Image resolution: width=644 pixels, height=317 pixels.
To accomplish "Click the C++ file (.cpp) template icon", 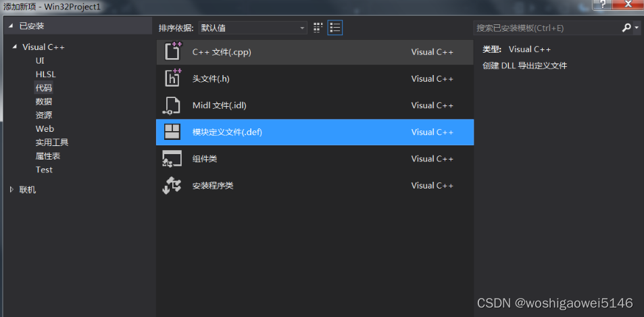I will coord(173,51).
